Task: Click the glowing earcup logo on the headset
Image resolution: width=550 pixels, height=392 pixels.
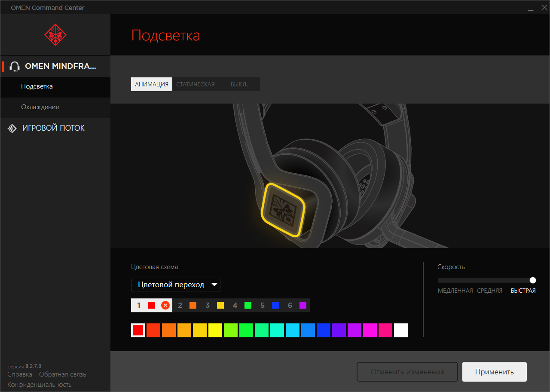Action: tap(284, 210)
